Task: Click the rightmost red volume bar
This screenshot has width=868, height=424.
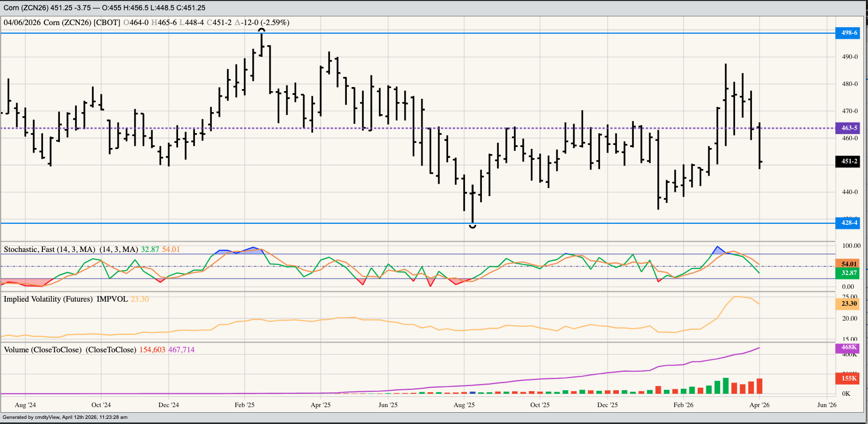Action: [760, 386]
